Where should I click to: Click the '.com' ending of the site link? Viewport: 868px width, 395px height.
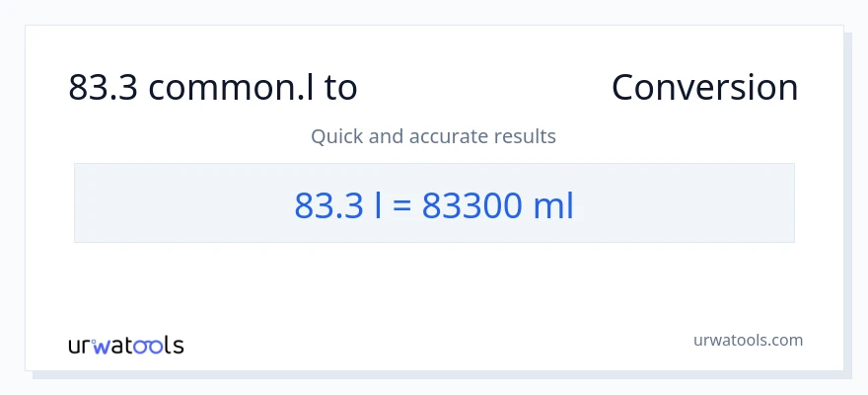[x=785, y=340]
